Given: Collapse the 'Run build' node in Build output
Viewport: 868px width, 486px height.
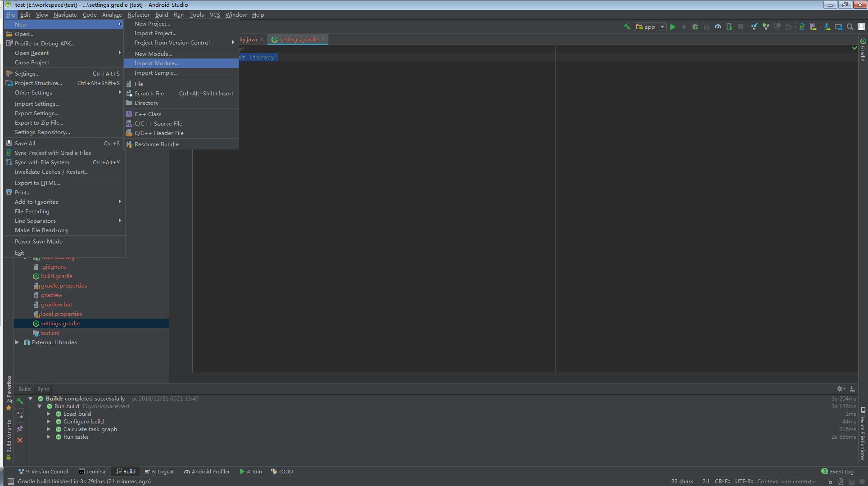Looking at the screenshot, I should [x=40, y=406].
